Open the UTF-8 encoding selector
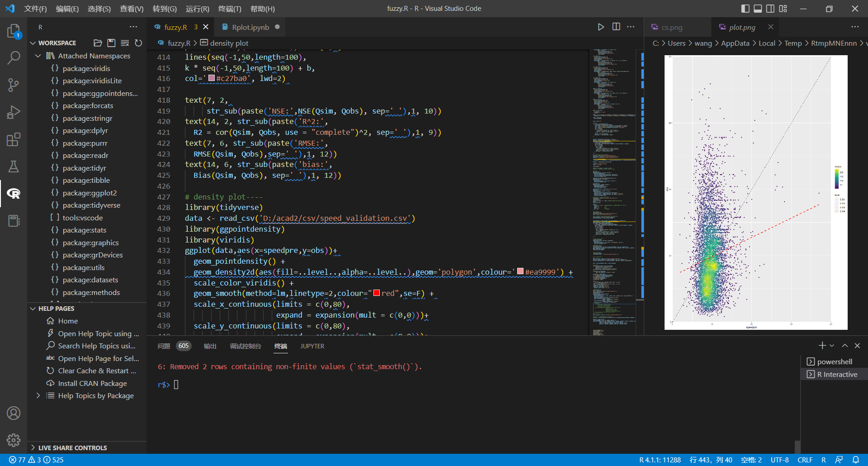This screenshot has width=868, height=466. 780,460
